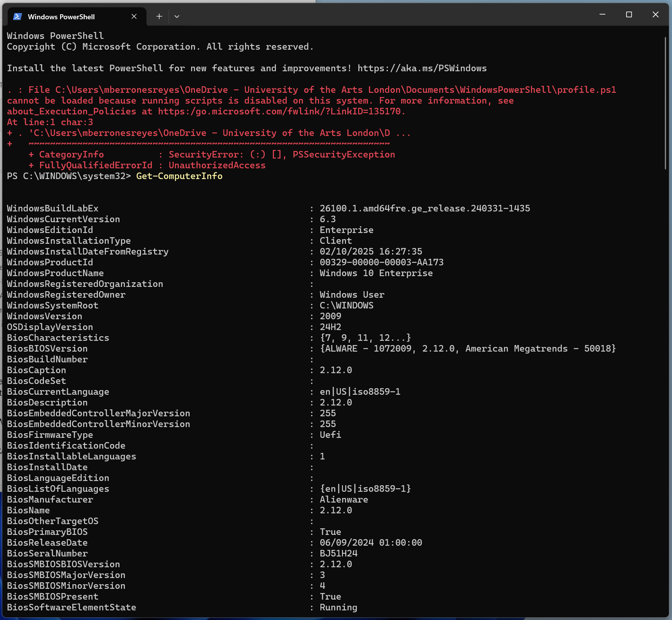Screen dimensions: 672x620
Task: Click the maximize window icon
Action: [x=629, y=14]
